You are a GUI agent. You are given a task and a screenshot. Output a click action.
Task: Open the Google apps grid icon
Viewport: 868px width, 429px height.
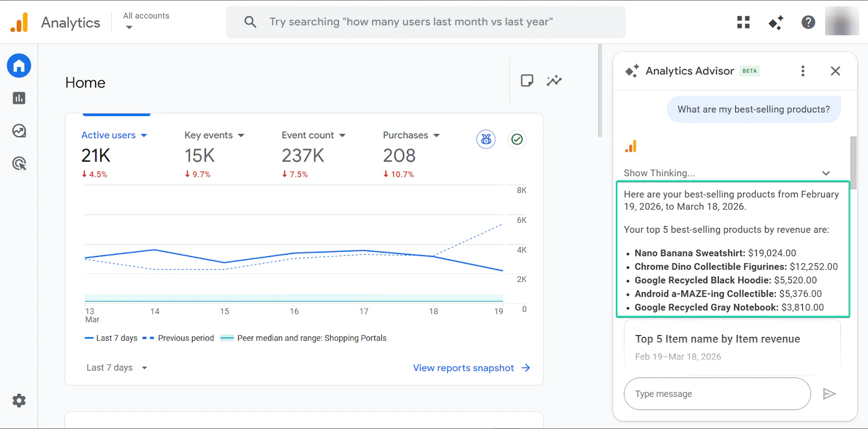(743, 22)
